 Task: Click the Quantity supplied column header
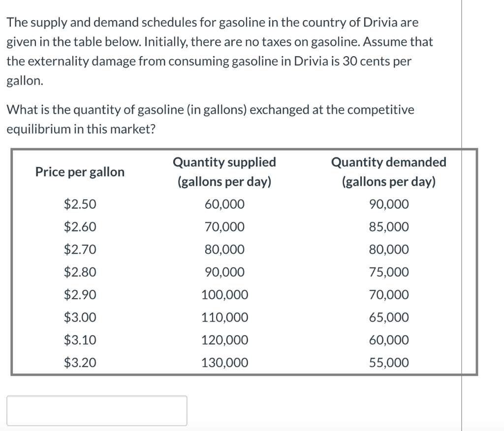224,171
